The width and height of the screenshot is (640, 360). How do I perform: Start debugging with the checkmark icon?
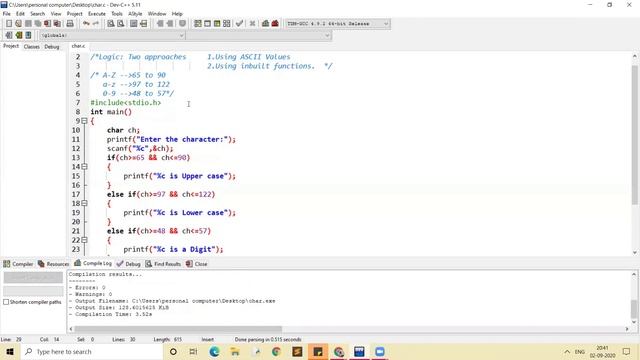pyautogui.click(x=240, y=24)
